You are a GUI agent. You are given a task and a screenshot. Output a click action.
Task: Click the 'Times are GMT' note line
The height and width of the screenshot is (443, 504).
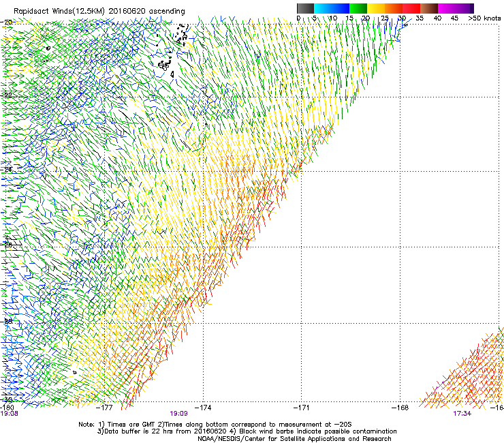pyautogui.click(x=215, y=425)
